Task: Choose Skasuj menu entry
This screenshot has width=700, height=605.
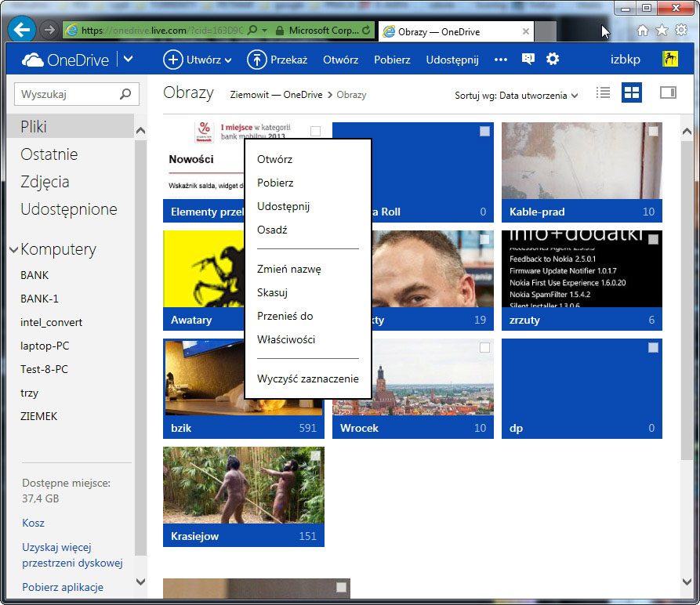Action: pos(272,292)
